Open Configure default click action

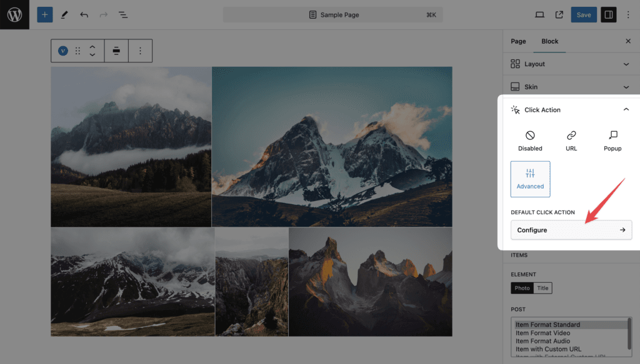tap(571, 230)
